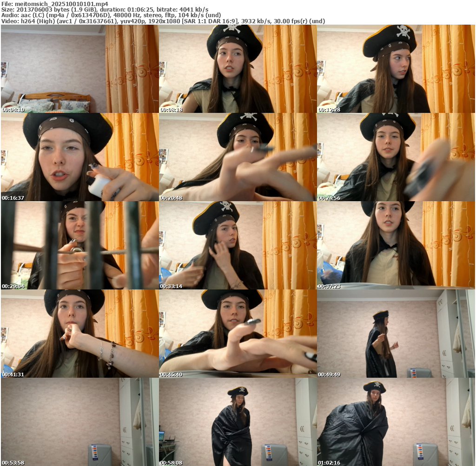Screen dimensions: 476x466
Task: Click the Size line showing 1.9 GiB
Action: (105, 10)
